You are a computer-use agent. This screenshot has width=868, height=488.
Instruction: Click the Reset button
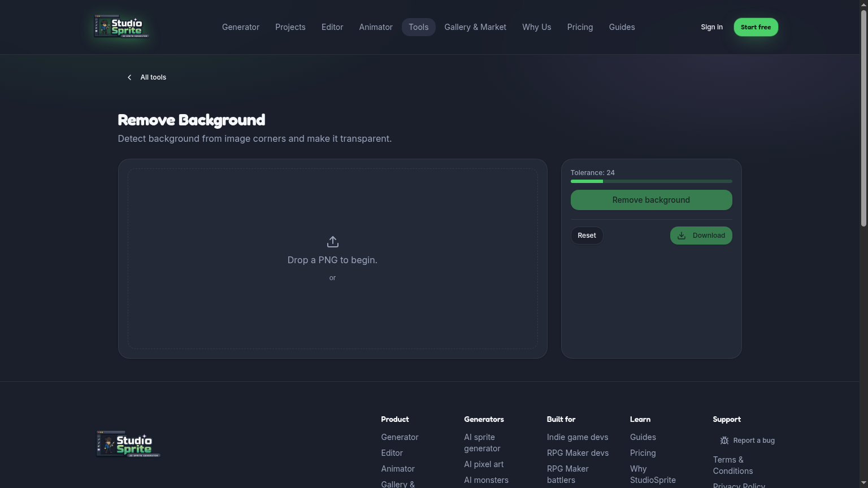587,236
